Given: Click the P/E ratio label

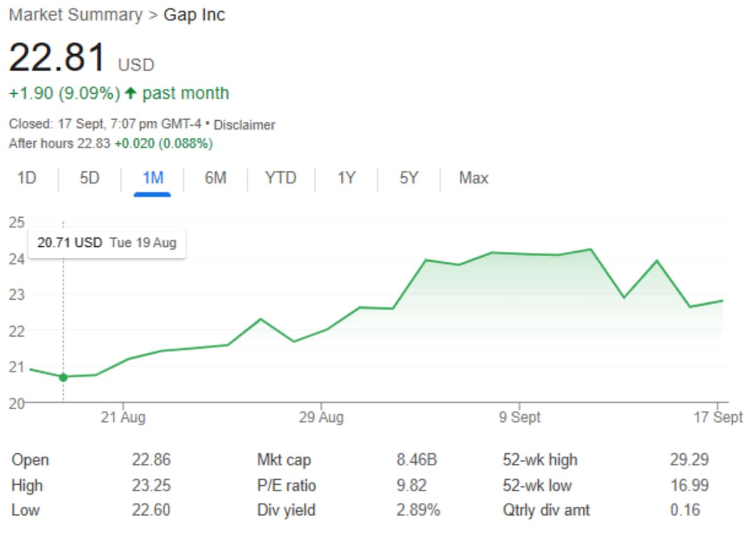Looking at the screenshot, I should click(287, 485).
